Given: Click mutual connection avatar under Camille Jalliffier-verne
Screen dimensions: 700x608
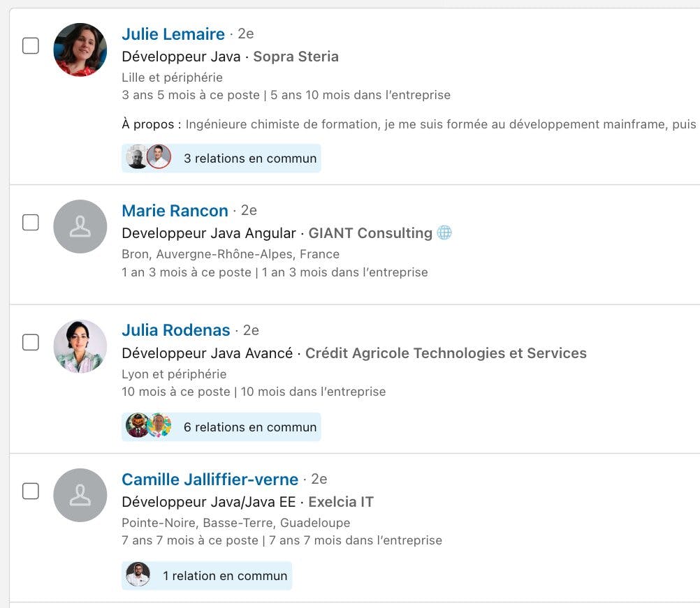Looking at the screenshot, I should (x=138, y=575).
